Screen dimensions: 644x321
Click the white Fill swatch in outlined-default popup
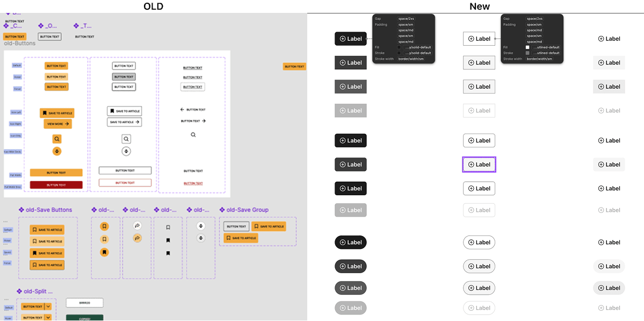(x=527, y=47)
